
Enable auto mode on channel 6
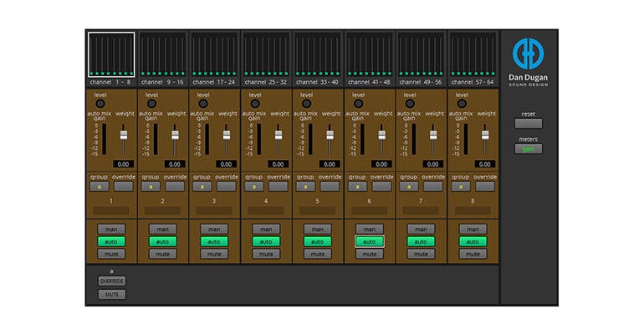tap(369, 241)
